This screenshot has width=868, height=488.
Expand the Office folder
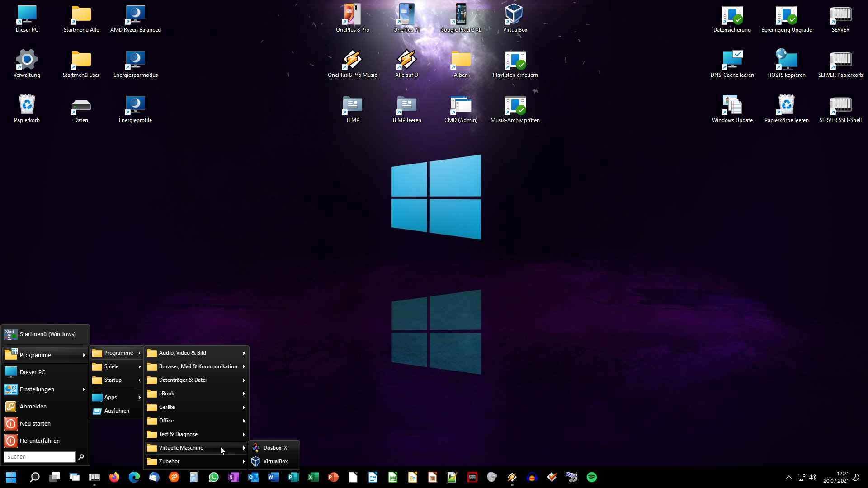point(196,421)
